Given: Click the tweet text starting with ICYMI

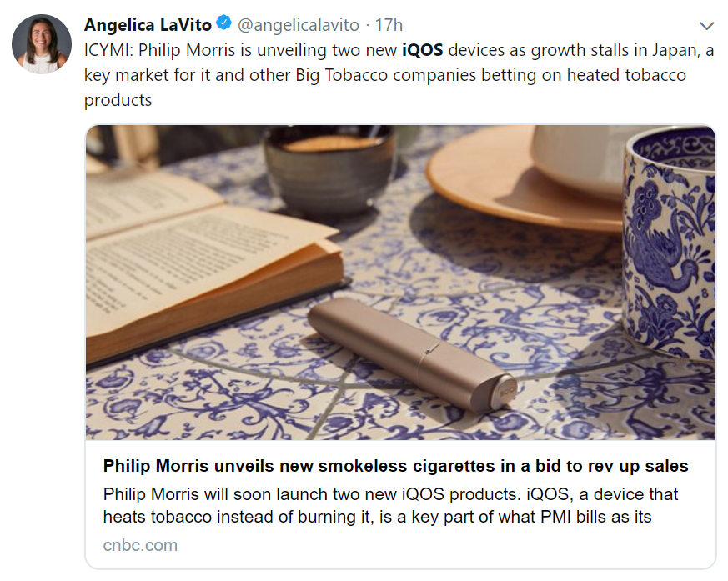Looking at the screenshot, I should click(x=399, y=75).
